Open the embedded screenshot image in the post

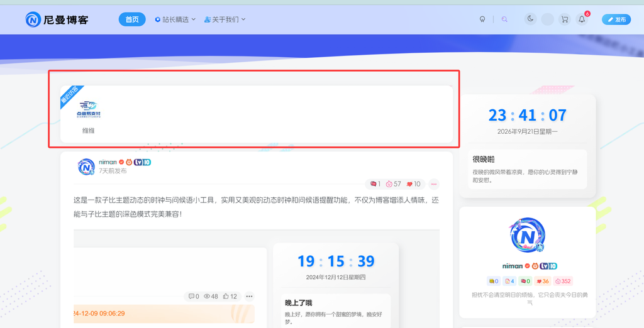257,279
